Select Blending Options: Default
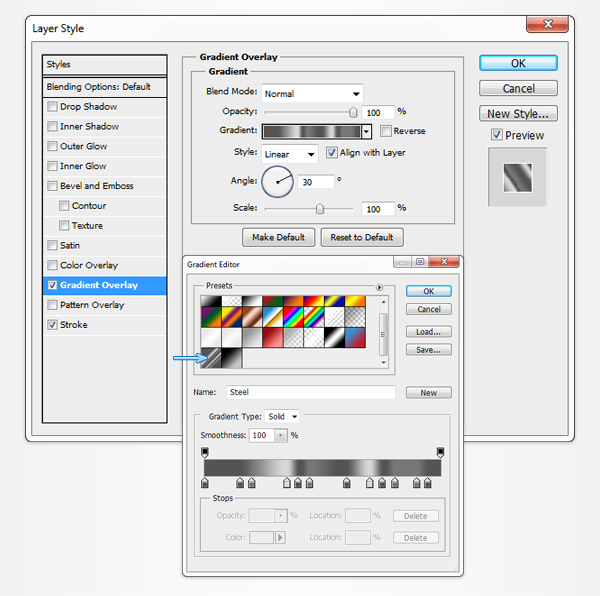600x596 pixels. point(104,87)
